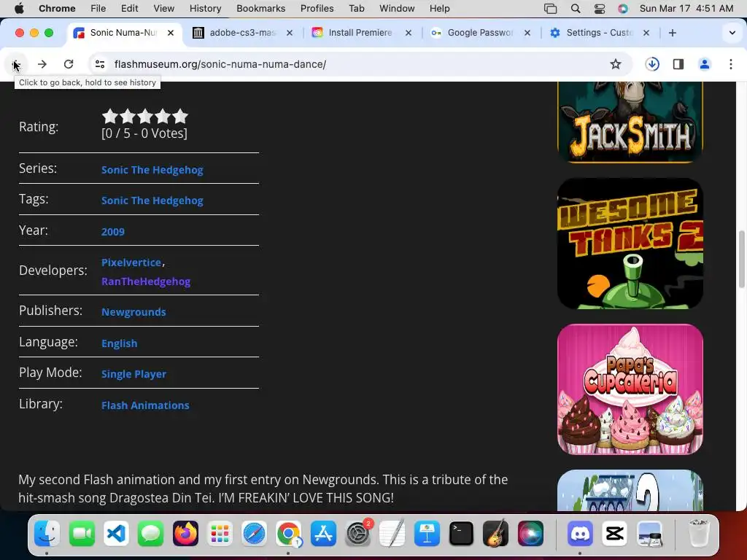
Task: Open Firefox from the Dock
Action: pos(185,534)
